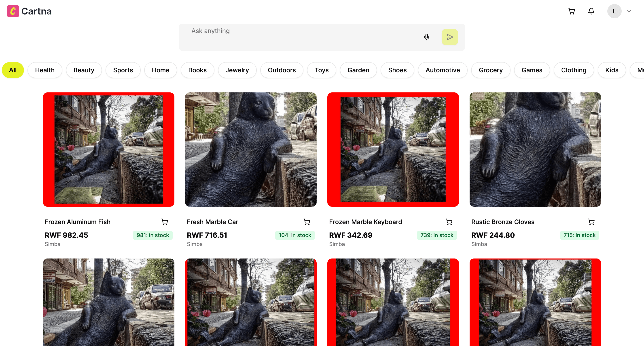
Task: Filter products by Jewelry category
Action: point(237,70)
